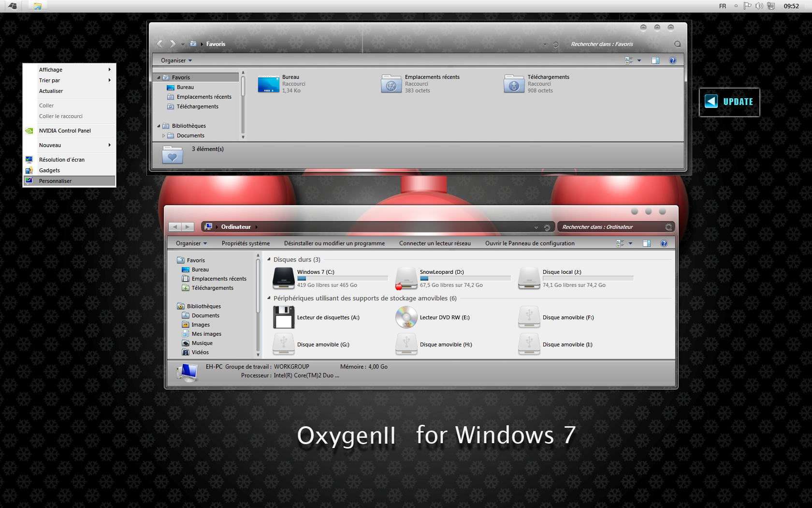Click the search magnifier in Favoris window
The height and width of the screenshot is (508, 812).
[678, 44]
